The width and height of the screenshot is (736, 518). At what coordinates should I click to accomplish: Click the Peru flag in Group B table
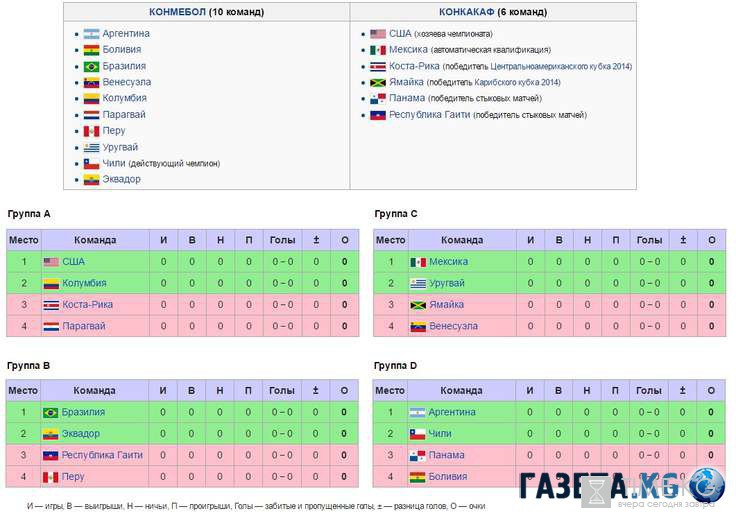coord(50,477)
